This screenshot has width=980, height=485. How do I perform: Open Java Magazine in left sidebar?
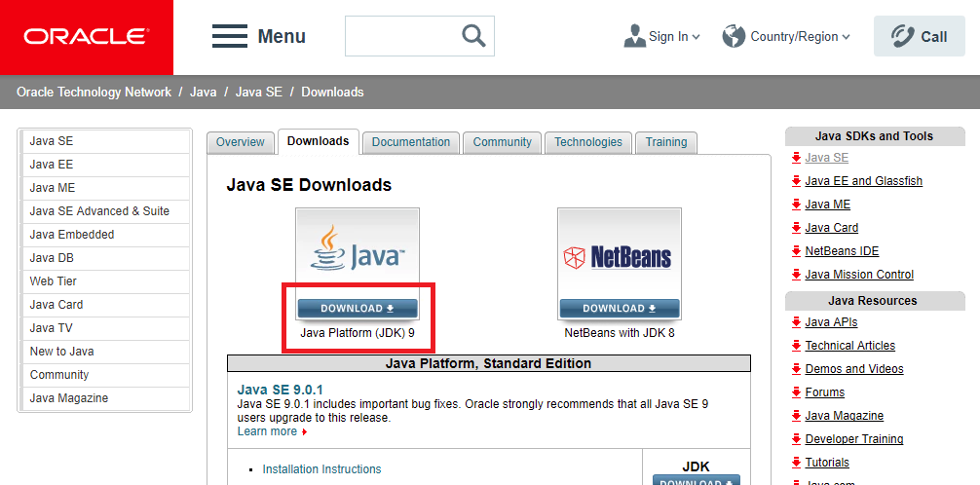click(105, 398)
